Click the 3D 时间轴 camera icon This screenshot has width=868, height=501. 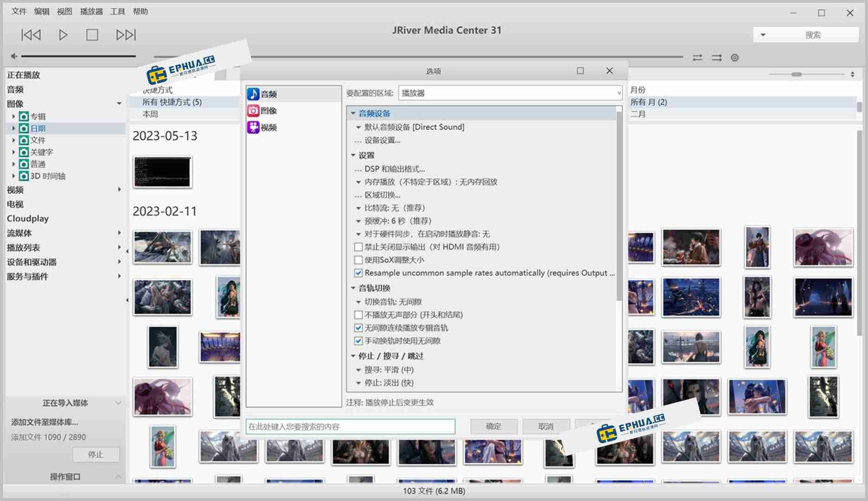coord(24,176)
